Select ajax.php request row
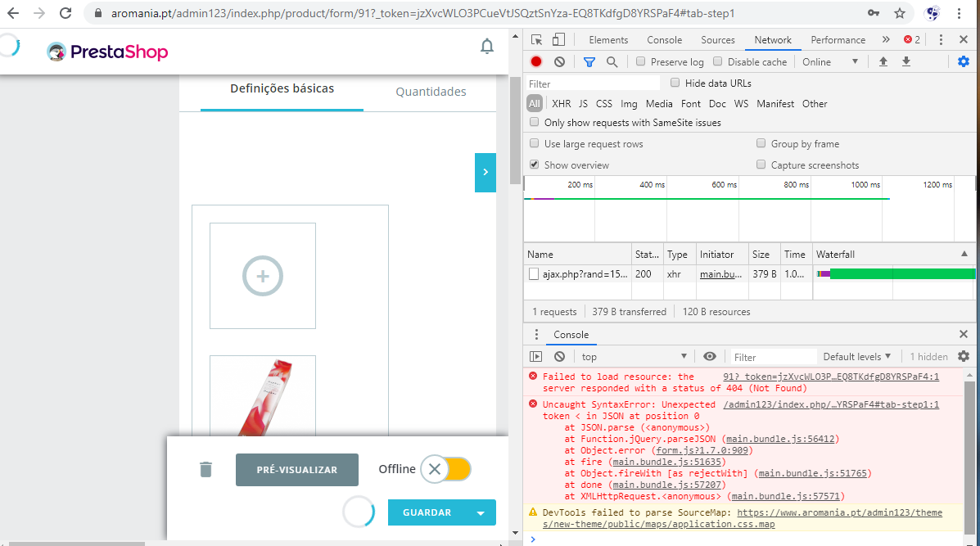 tap(749, 273)
